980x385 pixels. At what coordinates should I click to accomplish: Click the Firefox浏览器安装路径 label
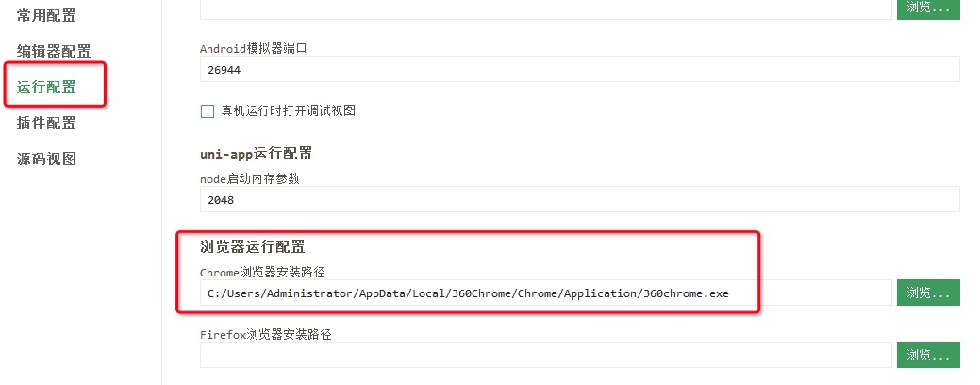[x=268, y=333]
